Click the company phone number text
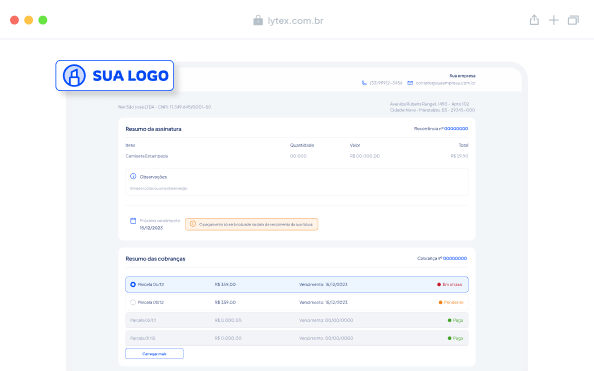This screenshot has width=594, height=371. pos(386,83)
